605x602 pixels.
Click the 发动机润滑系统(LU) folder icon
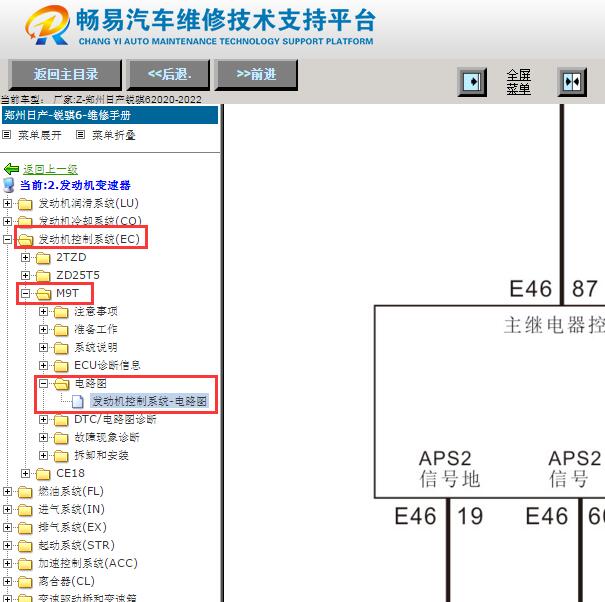pyautogui.click(x=25, y=204)
